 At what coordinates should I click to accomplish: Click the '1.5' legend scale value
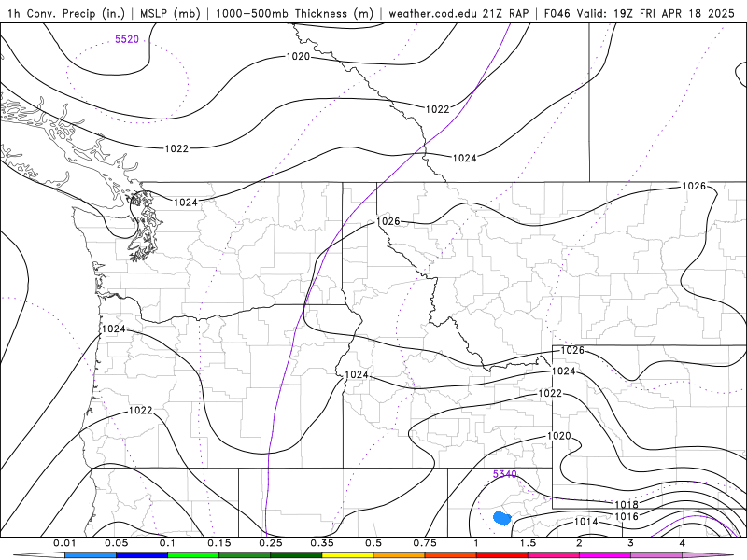tap(528, 543)
